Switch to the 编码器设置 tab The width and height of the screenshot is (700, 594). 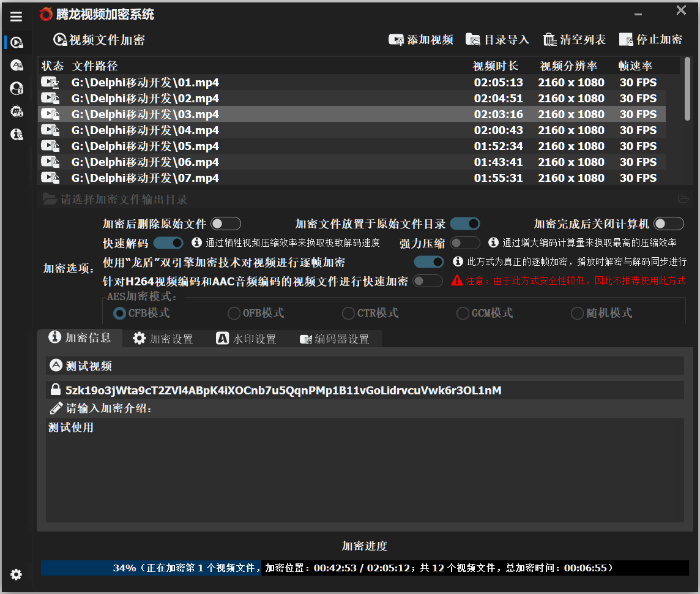[335, 339]
